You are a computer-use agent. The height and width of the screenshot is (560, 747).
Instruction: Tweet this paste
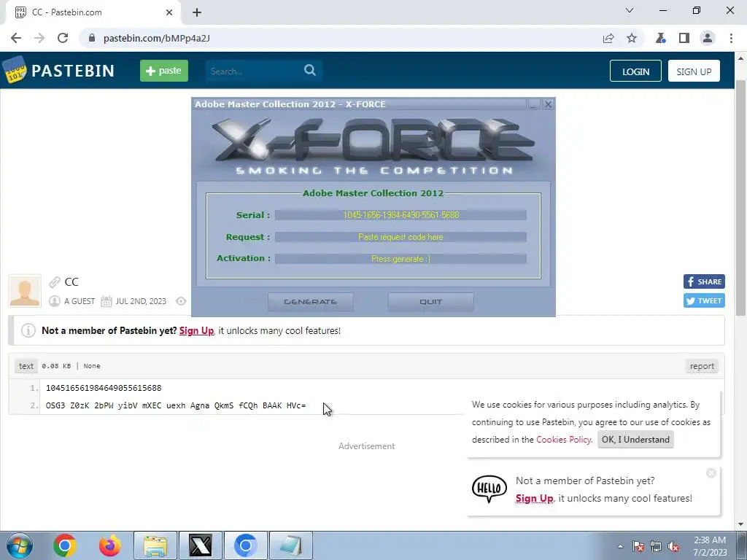tap(704, 300)
